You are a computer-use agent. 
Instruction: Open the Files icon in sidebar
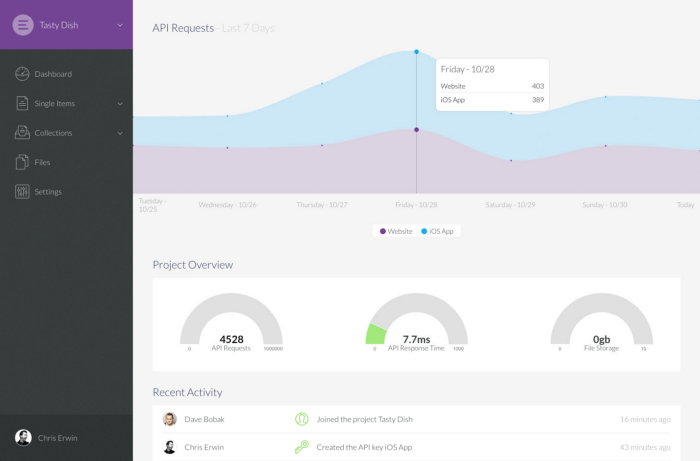(x=22, y=162)
